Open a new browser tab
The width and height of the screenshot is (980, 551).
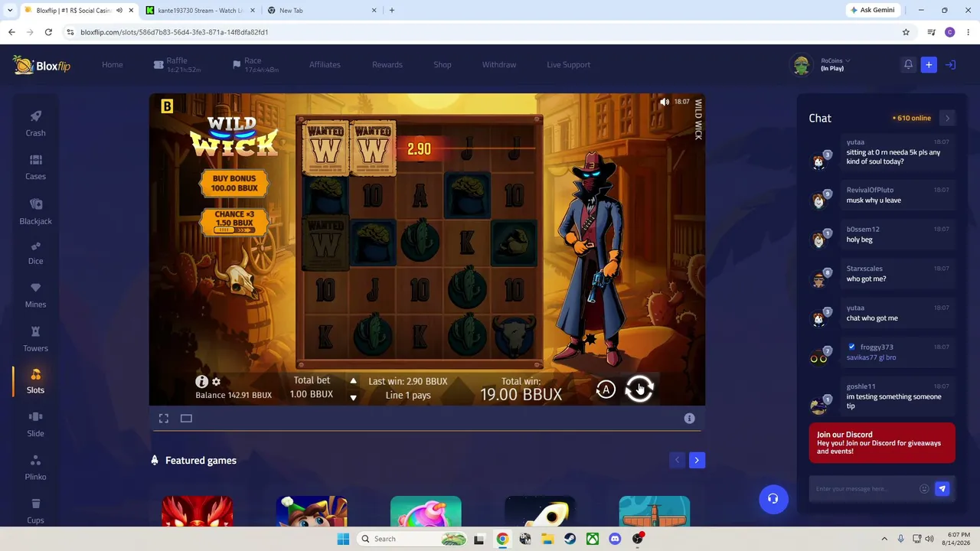pos(392,11)
